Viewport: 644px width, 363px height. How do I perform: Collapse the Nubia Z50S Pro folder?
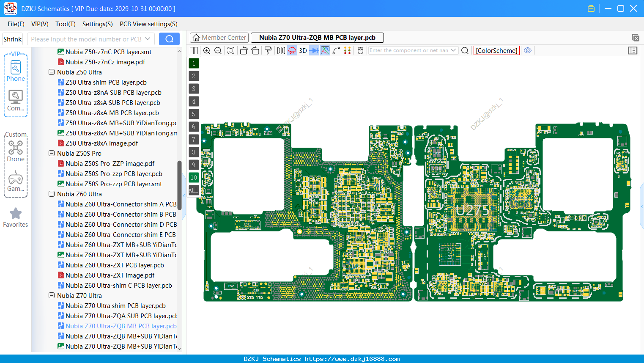52,154
